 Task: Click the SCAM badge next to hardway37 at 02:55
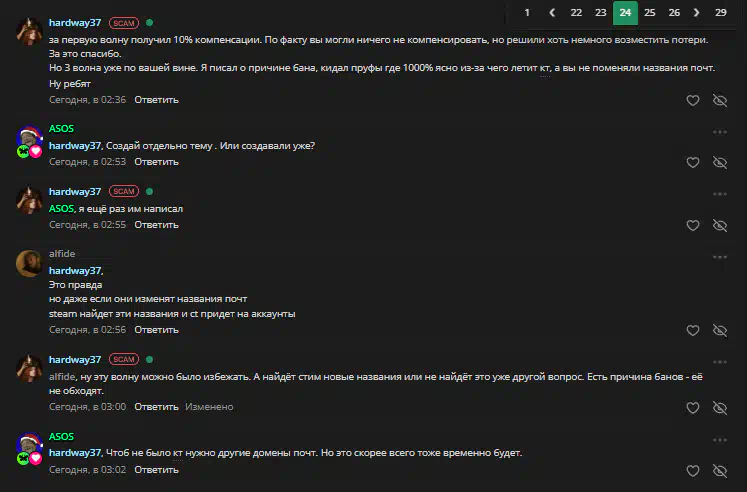click(x=124, y=191)
